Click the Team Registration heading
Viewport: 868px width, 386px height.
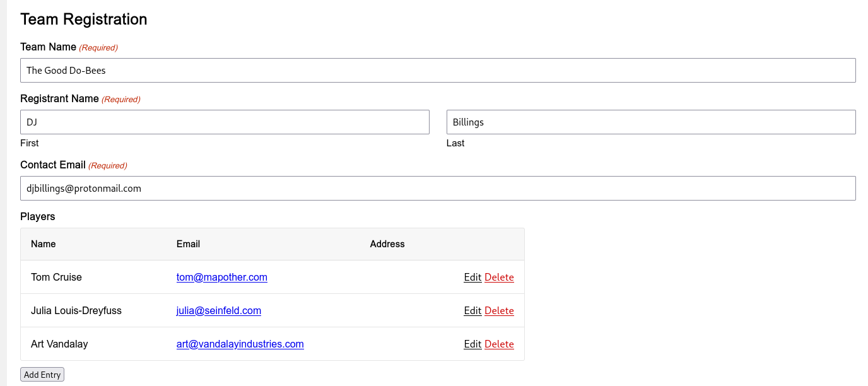pos(84,19)
